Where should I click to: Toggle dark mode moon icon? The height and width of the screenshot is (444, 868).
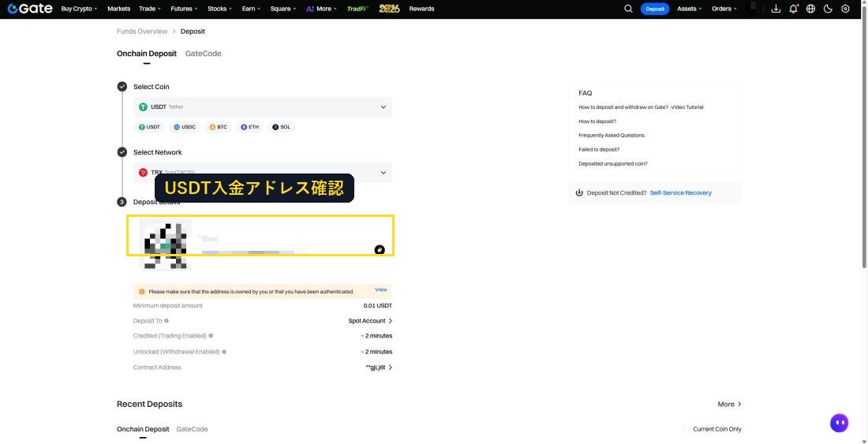(828, 9)
